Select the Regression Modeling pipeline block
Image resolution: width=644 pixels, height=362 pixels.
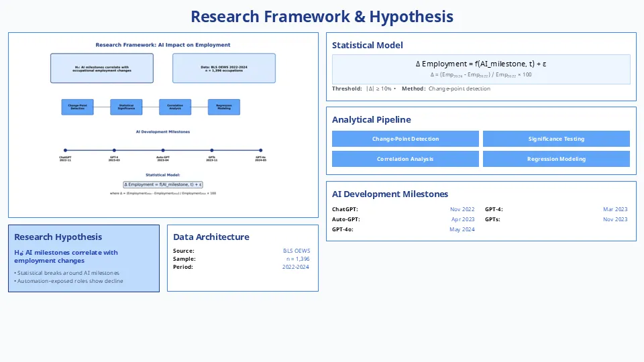coord(556,159)
